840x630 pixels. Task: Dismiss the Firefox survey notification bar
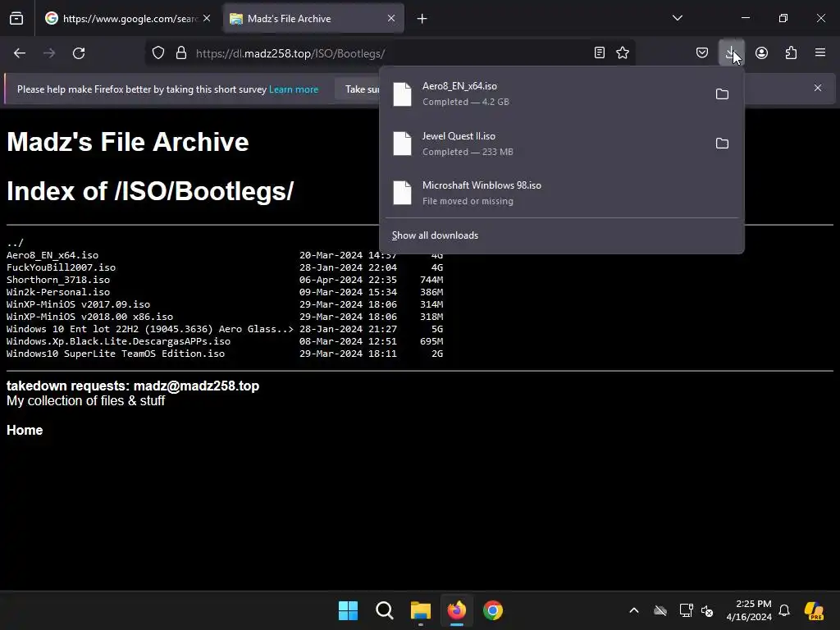(818, 88)
